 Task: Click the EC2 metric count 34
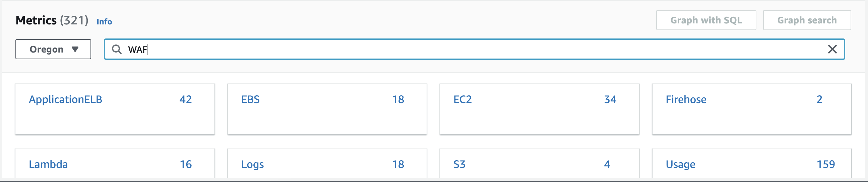pyautogui.click(x=610, y=100)
